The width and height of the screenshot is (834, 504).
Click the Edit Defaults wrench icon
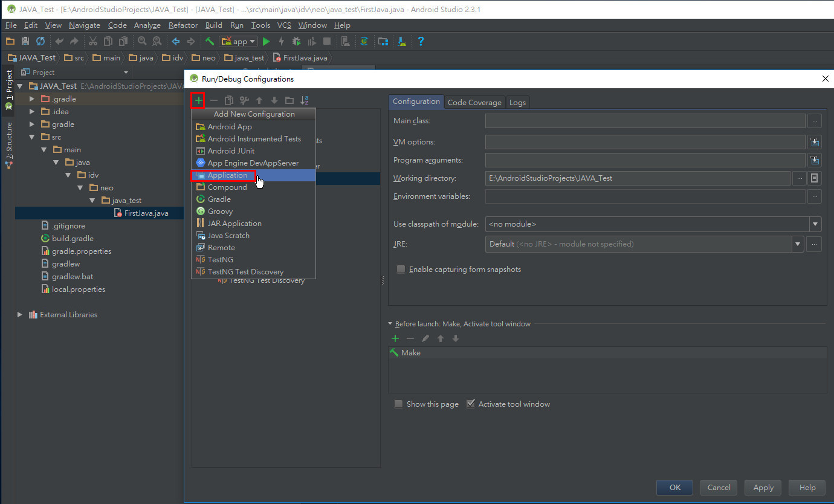244,100
